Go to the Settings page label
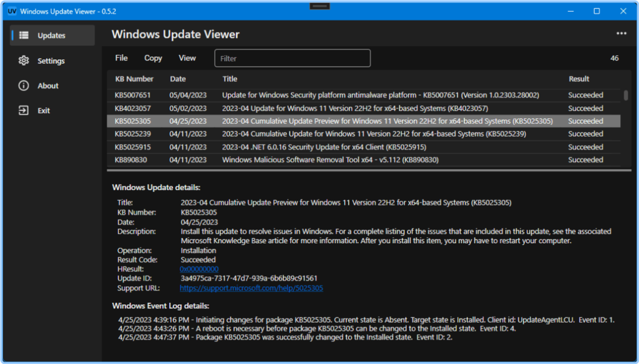This screenshot has height=364, width=639. 51,60
